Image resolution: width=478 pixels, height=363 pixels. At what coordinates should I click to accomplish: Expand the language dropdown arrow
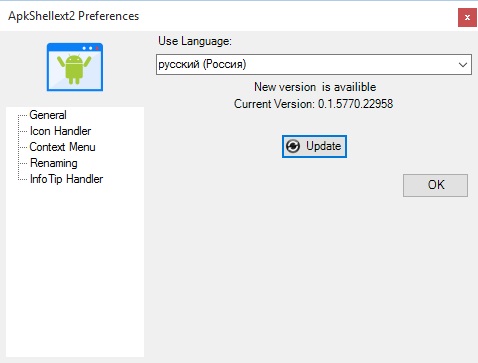click(463, 65)
